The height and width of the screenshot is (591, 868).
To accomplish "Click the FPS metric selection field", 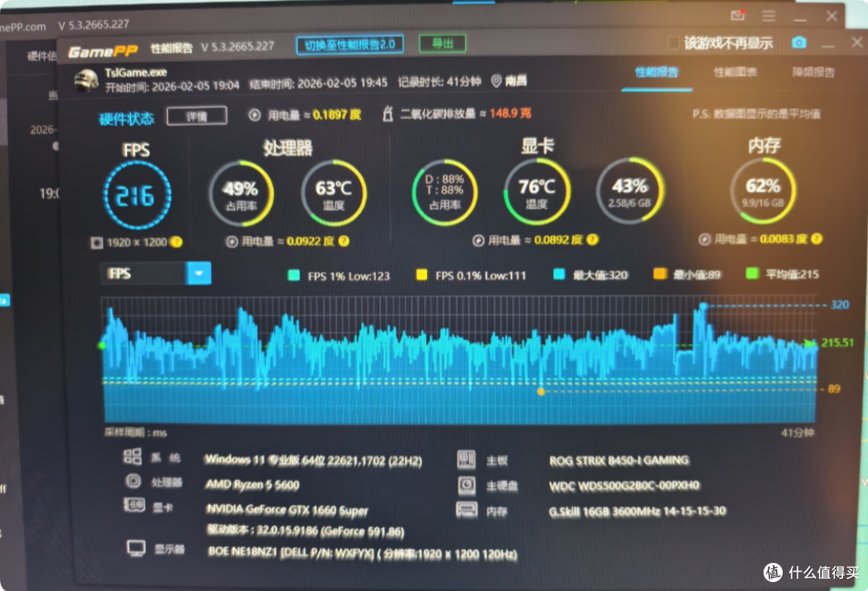I will [x=144, y=273].
